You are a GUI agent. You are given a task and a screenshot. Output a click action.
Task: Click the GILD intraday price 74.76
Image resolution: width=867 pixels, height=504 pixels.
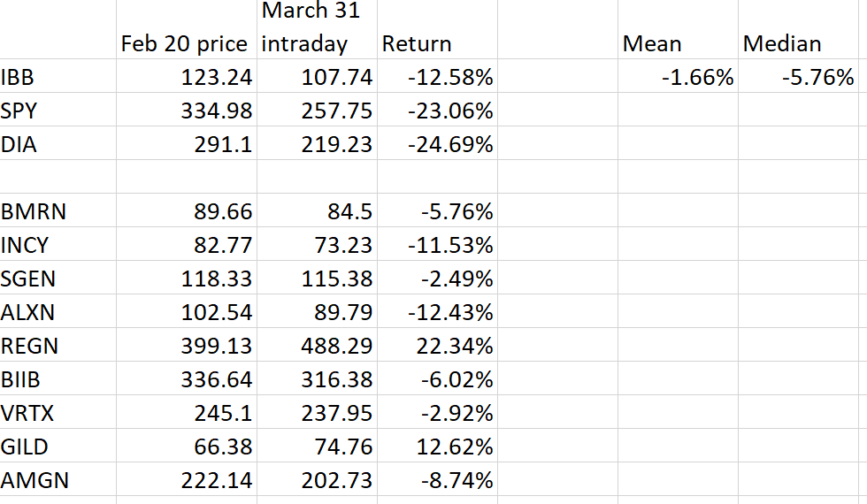317,446
